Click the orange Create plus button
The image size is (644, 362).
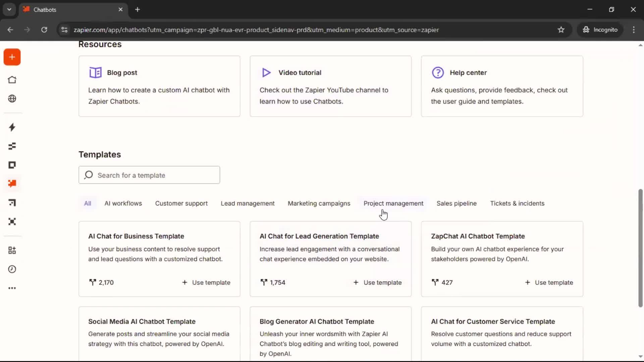[12, 57]
